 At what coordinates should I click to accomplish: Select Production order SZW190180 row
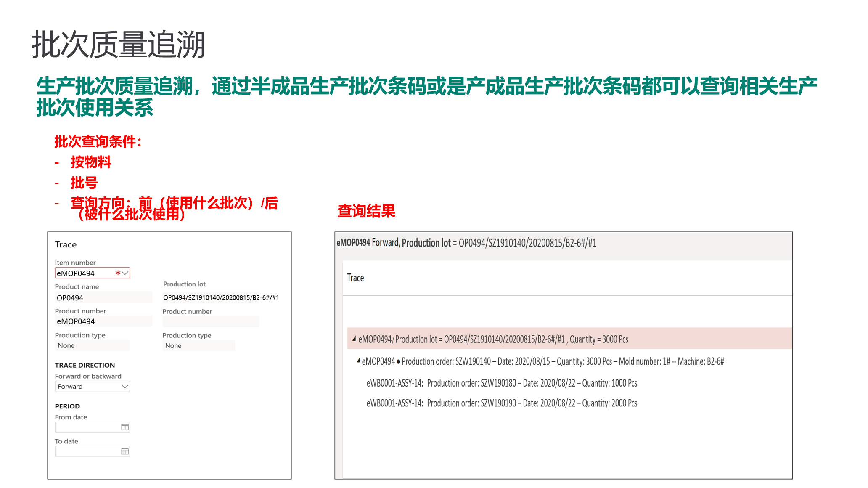pos(502,383)
